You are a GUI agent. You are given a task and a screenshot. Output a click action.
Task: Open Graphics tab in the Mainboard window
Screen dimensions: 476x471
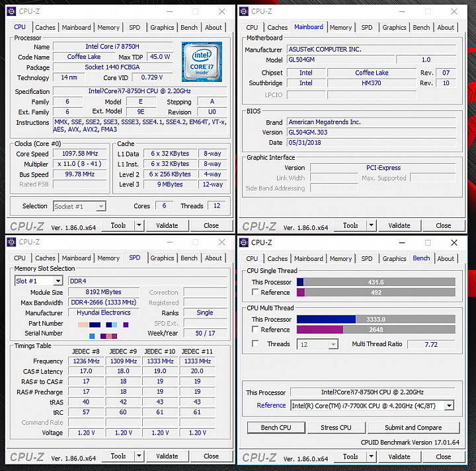pyautogui.click(x=394, y=28)
